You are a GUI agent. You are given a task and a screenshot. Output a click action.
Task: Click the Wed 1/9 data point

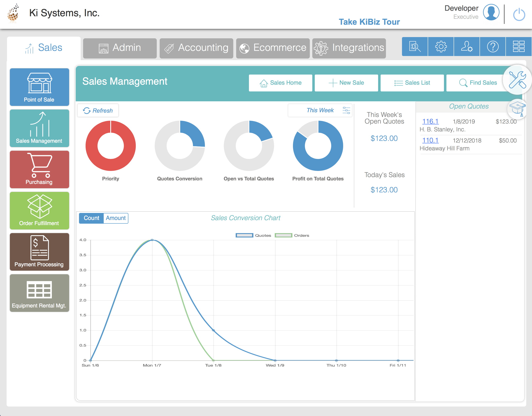point(275,360)
